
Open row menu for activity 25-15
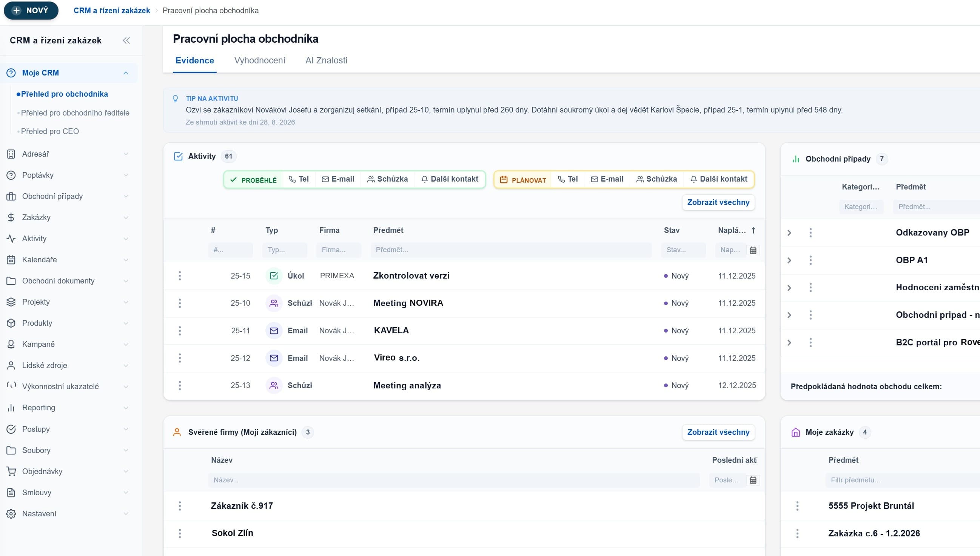pos(180,276)
